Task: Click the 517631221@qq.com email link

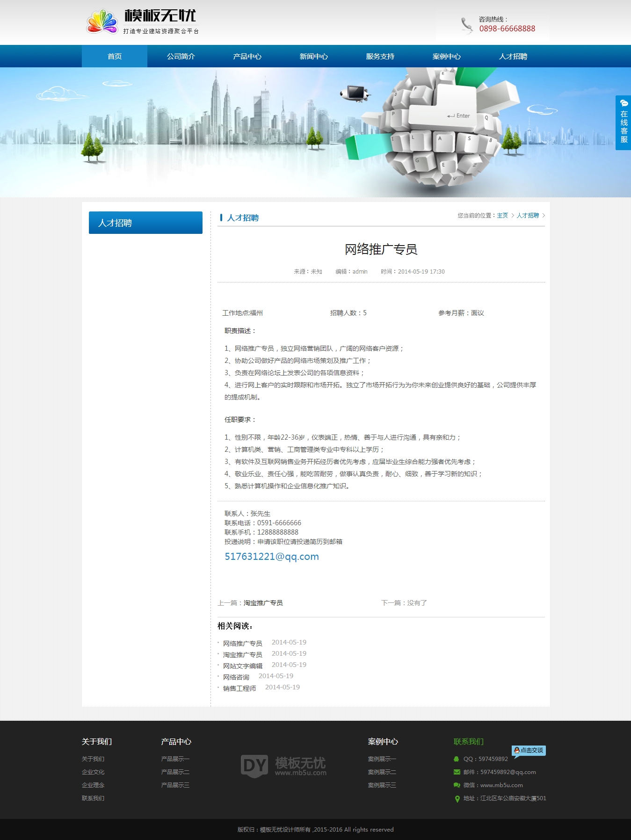Action: click(x=271, y=557)
